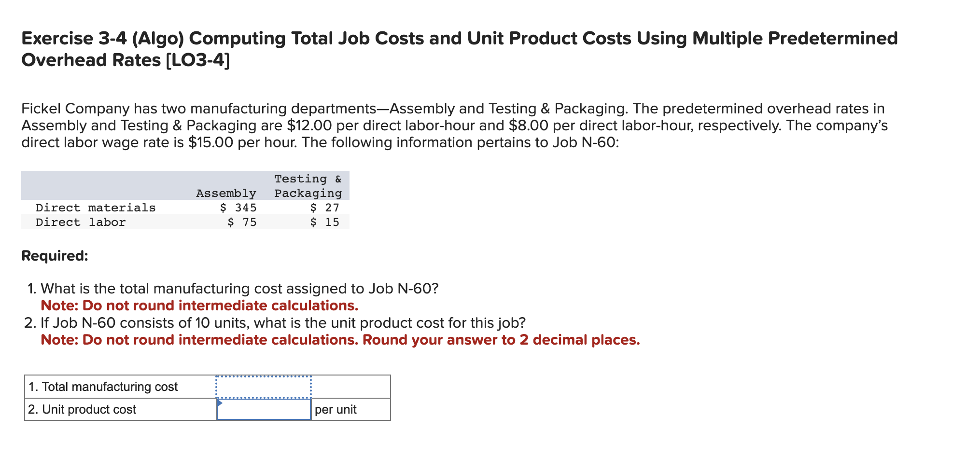Click the '1. Total manufacturing cost' row label
980x473 pixels.
click(x=103, y=386)
